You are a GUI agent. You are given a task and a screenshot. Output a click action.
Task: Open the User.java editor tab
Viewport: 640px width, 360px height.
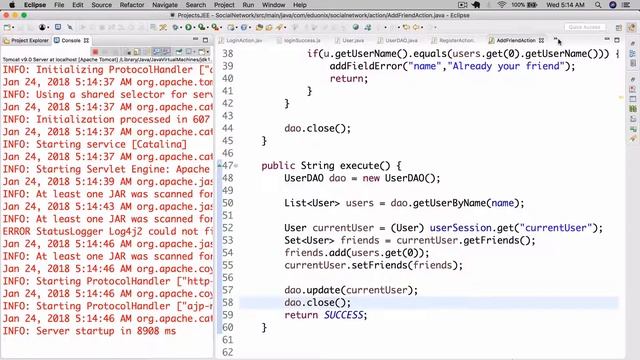tap(349, 40)
